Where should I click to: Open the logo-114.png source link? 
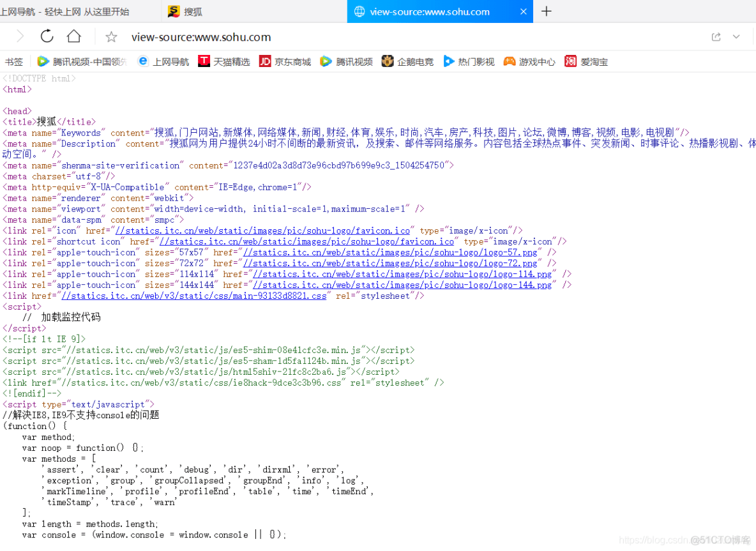pyautogui.click(x=402, y=275)
